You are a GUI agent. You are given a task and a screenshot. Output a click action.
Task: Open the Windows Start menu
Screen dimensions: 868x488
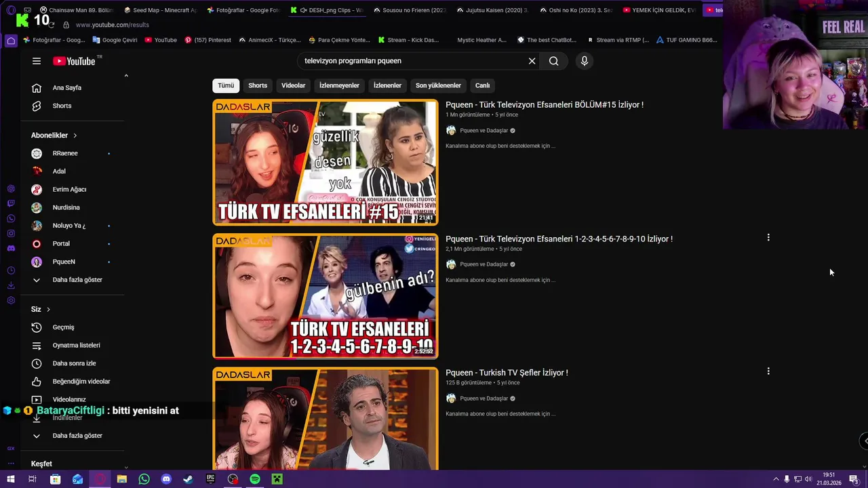coord(10,479)
